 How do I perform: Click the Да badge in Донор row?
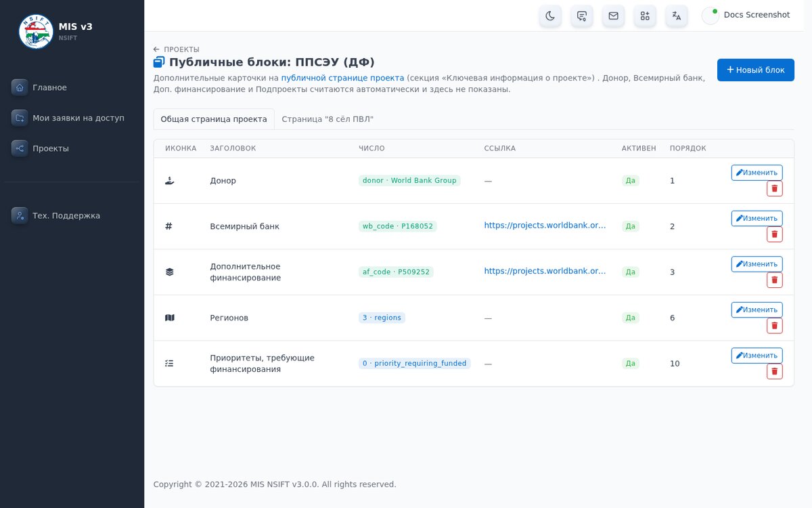pyautogui.click(x=631, y=181)
